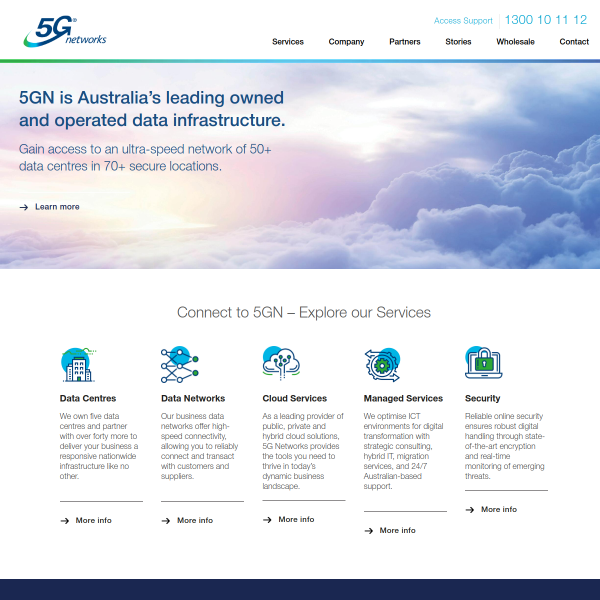Click the Security padlock laptop icon

484,363
